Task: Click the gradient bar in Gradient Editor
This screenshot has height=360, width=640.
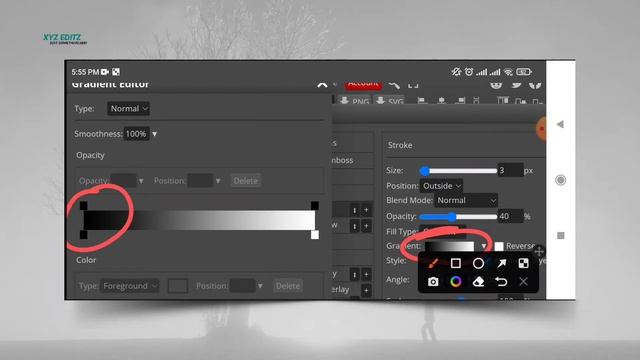Action: [199, 220]
